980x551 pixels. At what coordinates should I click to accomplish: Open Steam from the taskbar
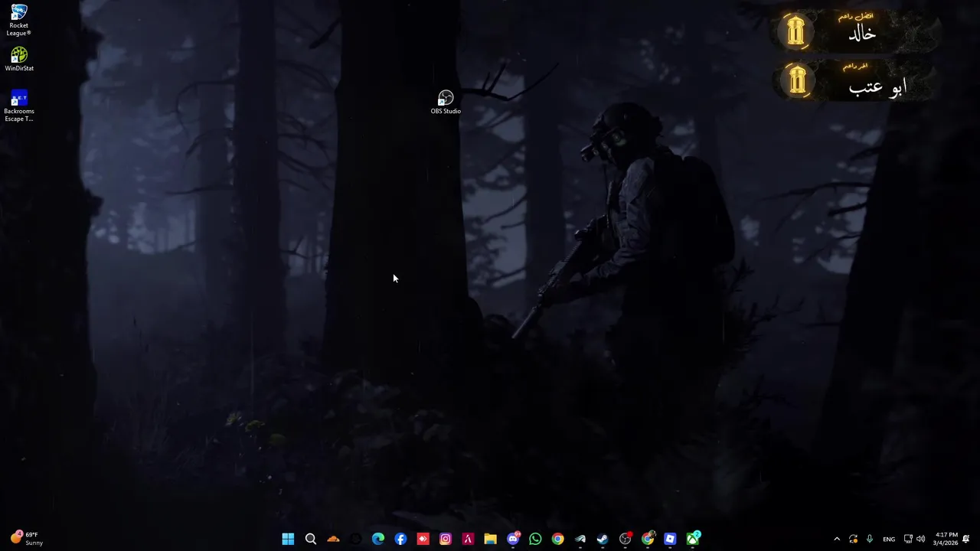tap(603, 540)
